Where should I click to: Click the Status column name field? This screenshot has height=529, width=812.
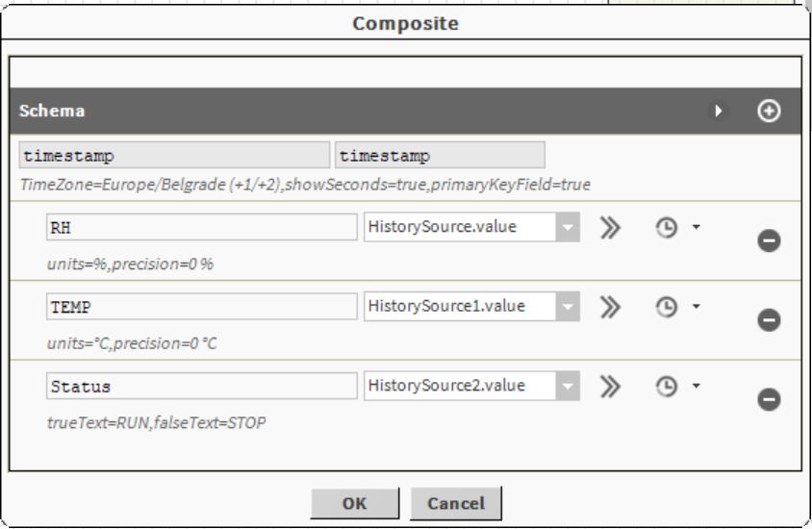pyautogui.click(x=201, y=387)
